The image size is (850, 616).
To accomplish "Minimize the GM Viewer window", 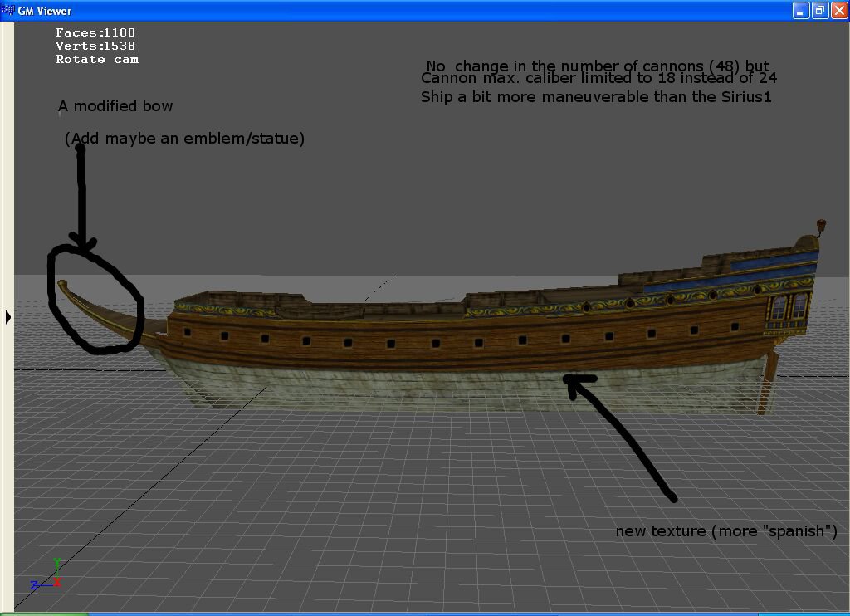I will 801,10.
